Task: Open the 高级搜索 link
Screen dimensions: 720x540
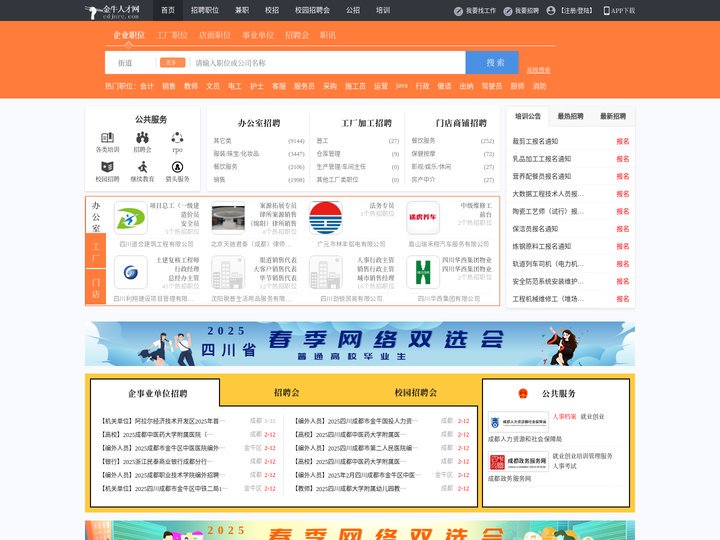Action: pyautogui.click(x=538, y=70)
